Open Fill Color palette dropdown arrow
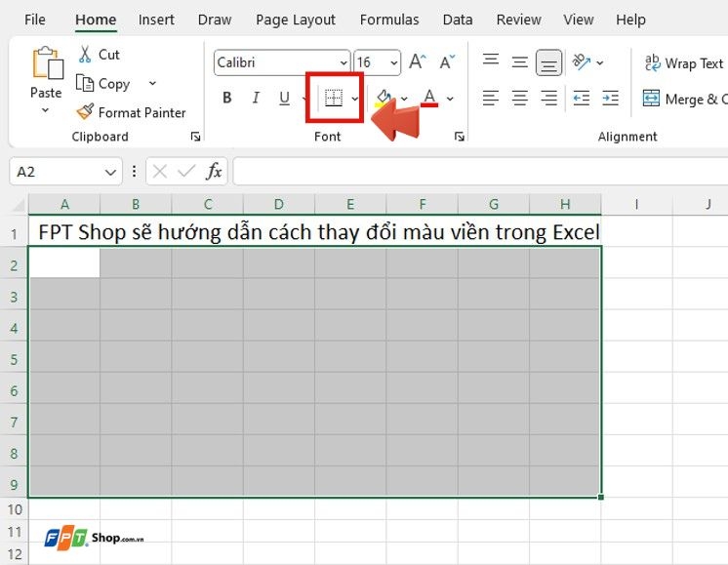728x565 pixels. (404, 99)
